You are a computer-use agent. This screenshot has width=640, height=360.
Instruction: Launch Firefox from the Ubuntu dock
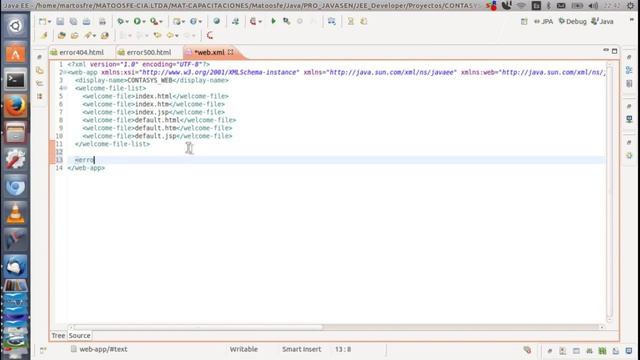point(15,106)
